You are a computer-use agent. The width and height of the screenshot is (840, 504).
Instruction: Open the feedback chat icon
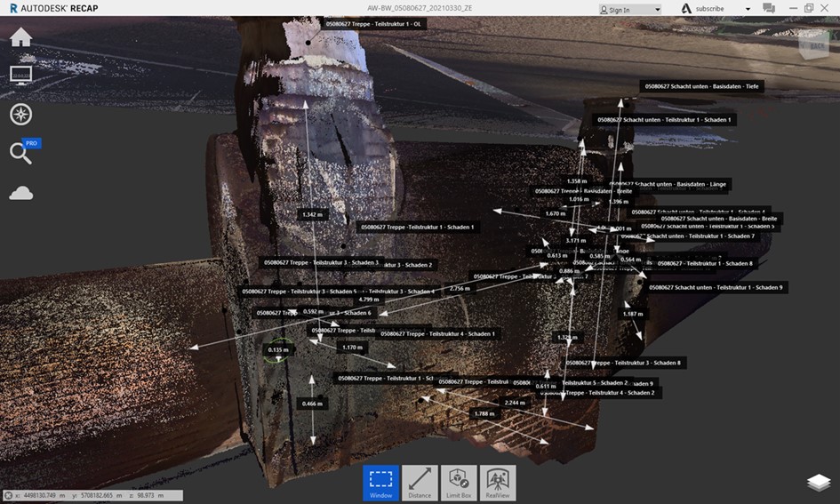tap(769, 9)
